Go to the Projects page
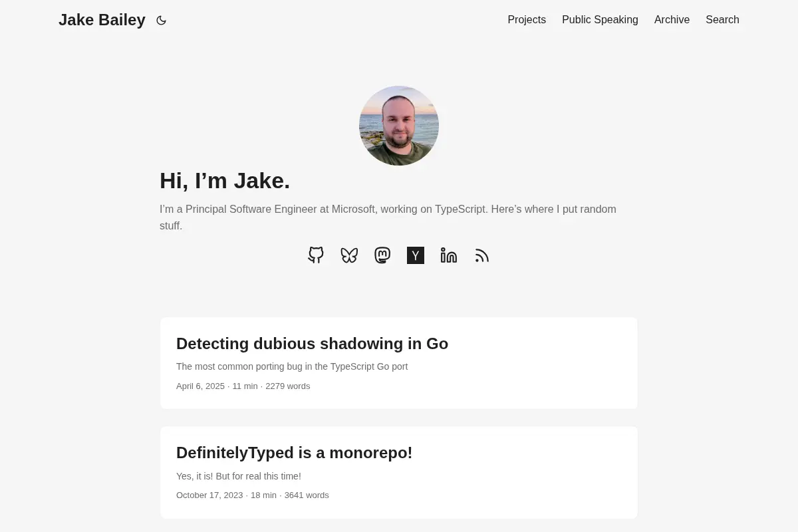This screenshot has width=798, height=532. tap(527, 20)
